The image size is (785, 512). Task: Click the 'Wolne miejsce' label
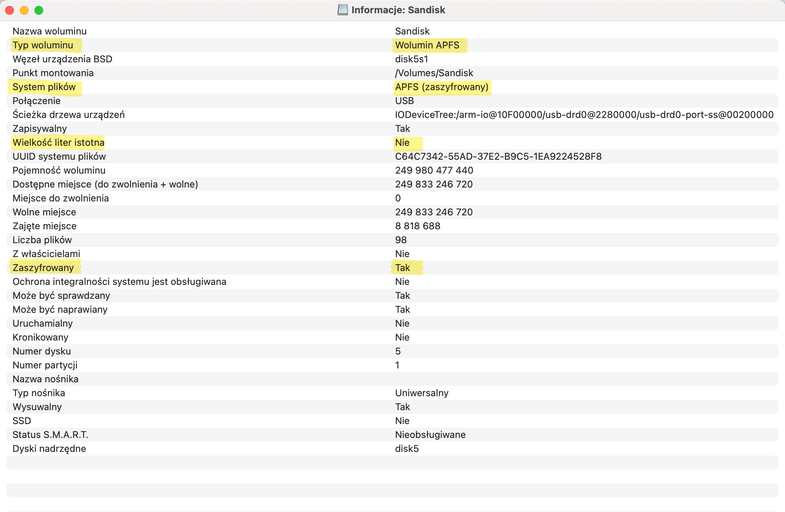pyautogui.click(x=44, y=212)
